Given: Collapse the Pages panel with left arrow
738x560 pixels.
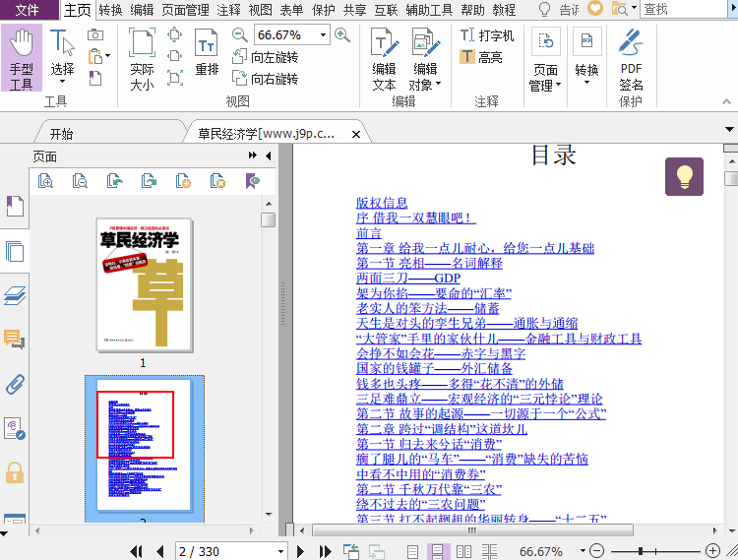Looking at the screenshot, I should coord(269,156).
